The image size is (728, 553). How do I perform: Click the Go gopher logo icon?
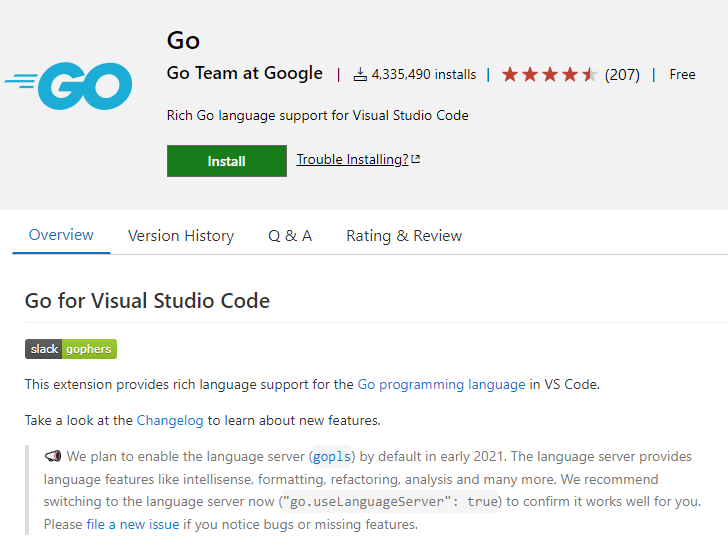[x=68, y=85]
